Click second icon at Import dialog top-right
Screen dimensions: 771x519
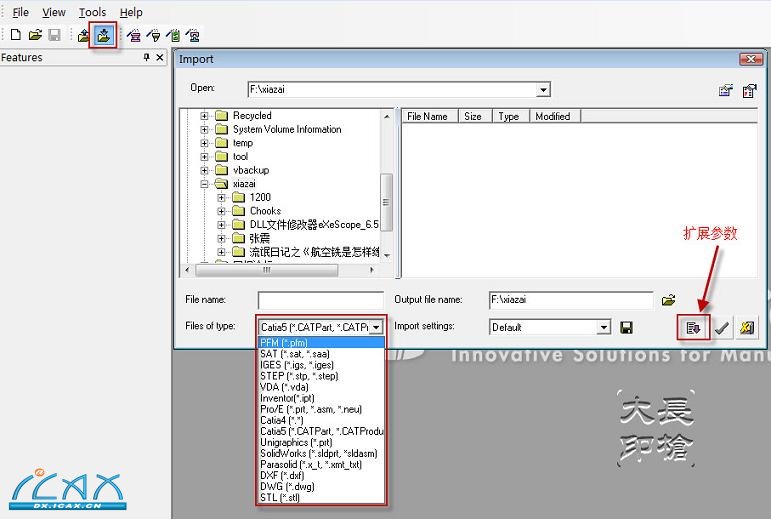pos(749,90)
